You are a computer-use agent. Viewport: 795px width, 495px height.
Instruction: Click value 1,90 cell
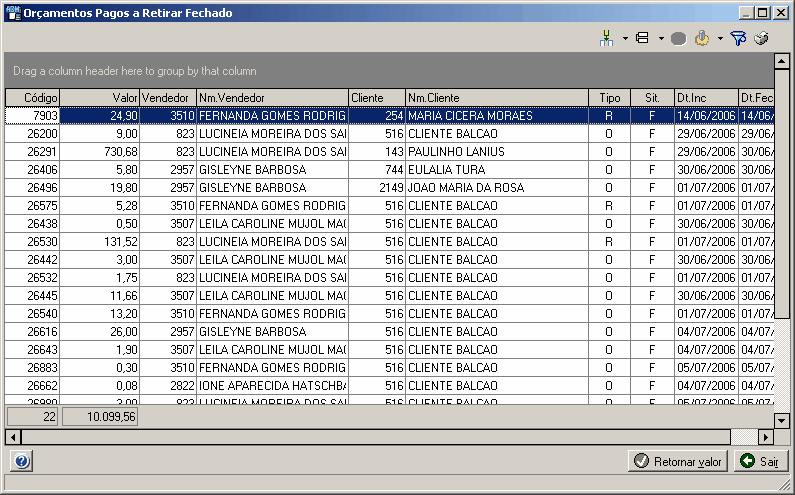pyautogui.click(x=99, y=350)
